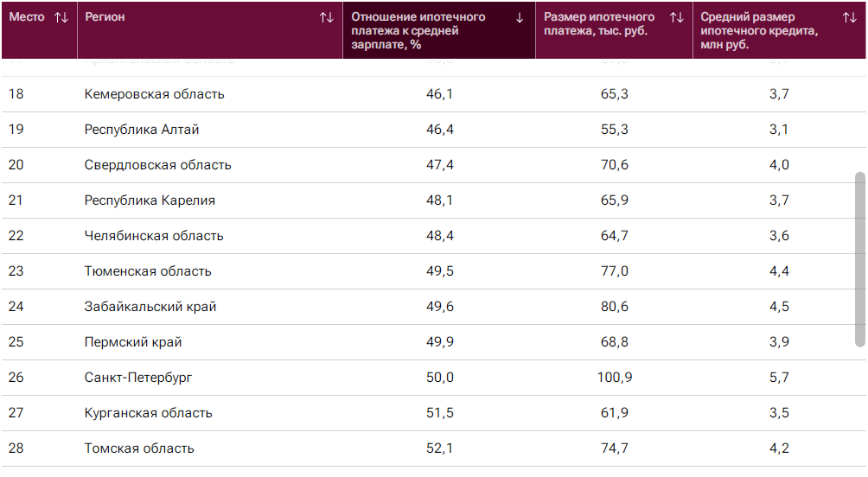Click the Тюменская область region cell
The width and height of the screenshot is (868, 477).
148,271
